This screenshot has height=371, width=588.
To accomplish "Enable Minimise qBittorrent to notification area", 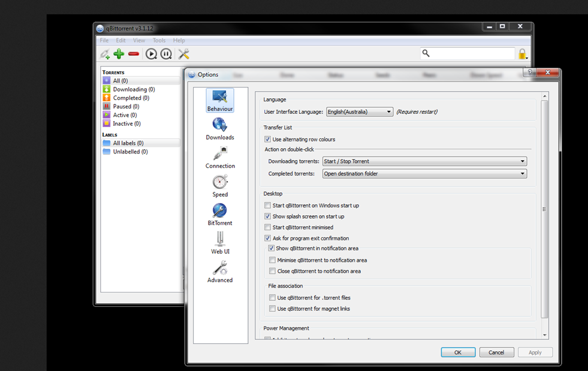I will (x=272, y=260).
